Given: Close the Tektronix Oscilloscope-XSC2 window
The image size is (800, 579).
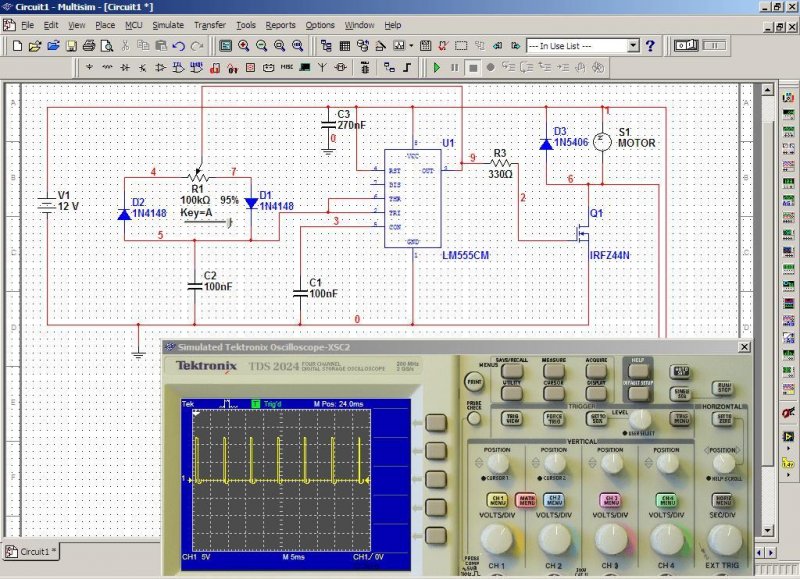Looking at the screenshot, I should (744, 347).
